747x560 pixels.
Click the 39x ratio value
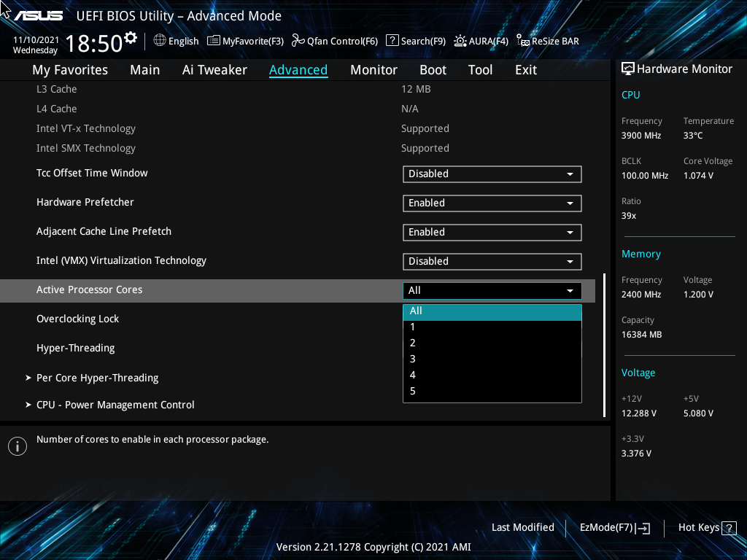[x=628, y=216]
